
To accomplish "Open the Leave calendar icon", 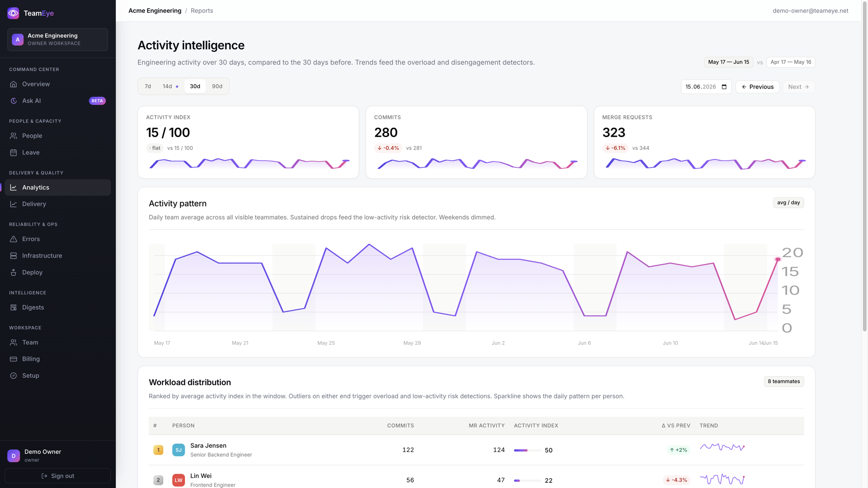I will [x=13, y=153].
